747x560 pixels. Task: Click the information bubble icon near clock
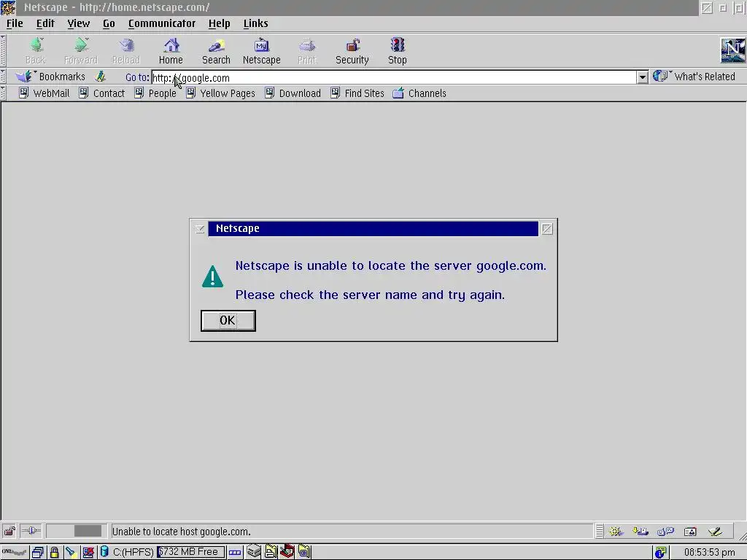tap(660, 553)
